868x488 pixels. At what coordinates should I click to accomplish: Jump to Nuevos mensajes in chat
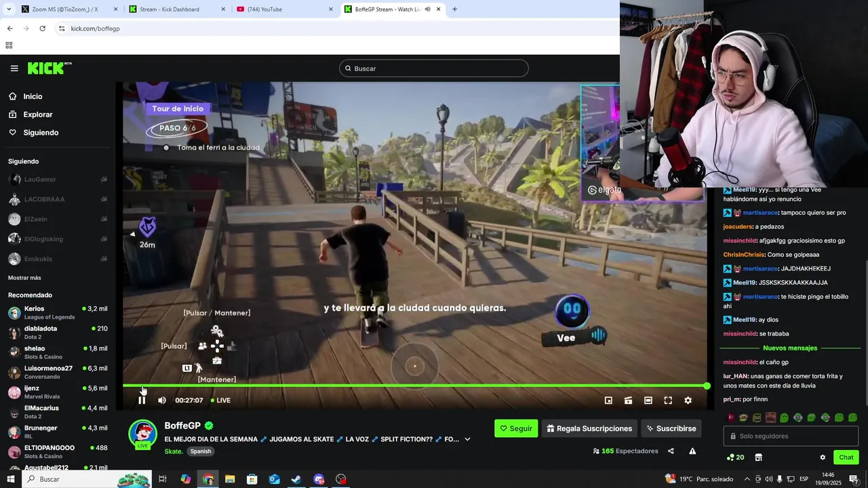point(790,348)
